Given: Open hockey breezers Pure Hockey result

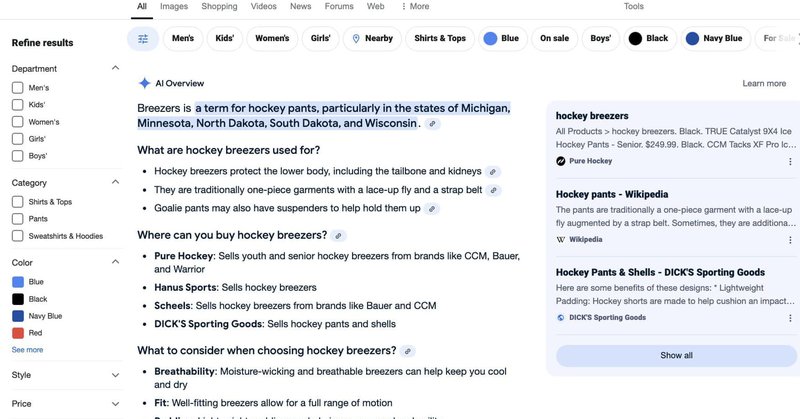Looking at the screenshot, I should click(x=592, y=116).
